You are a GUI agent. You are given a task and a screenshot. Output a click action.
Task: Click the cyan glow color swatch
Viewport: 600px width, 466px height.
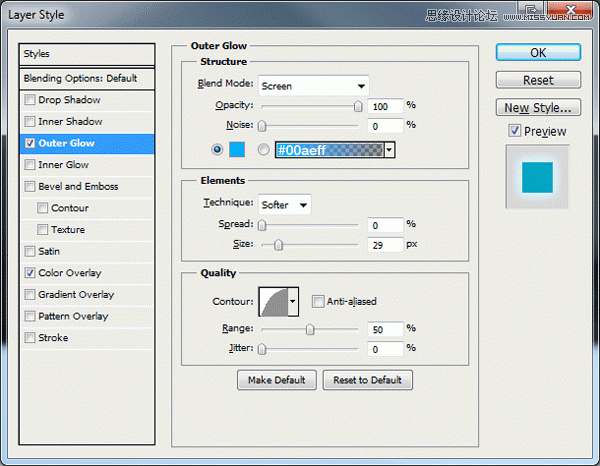[x=238, y=150]
